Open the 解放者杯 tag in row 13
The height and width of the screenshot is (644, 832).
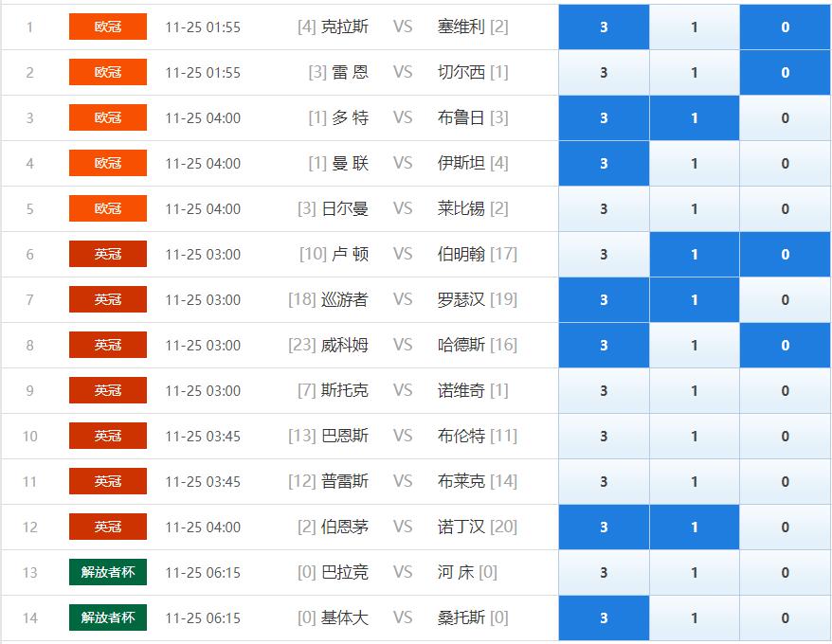tap(108, 572)
